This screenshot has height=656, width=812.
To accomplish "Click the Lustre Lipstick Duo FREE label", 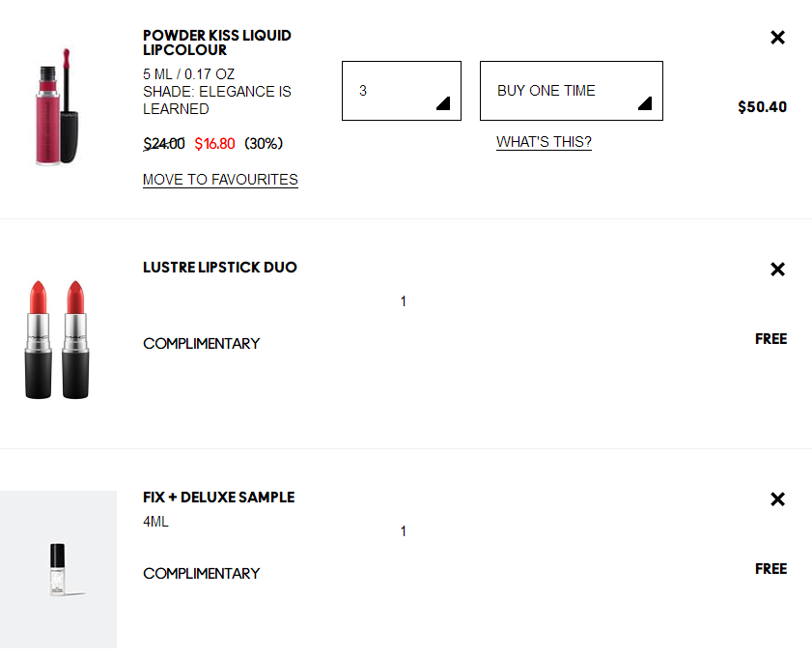I will (770, 339).
